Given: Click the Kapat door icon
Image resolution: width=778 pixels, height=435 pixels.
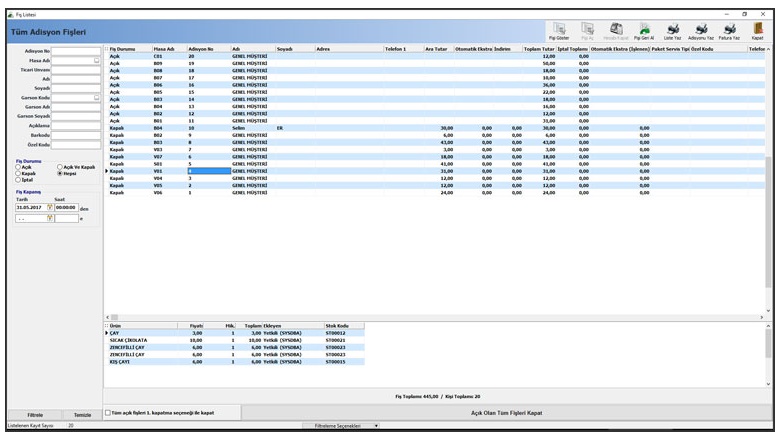Looking at the screenshot, I should (x=757, y=30).
